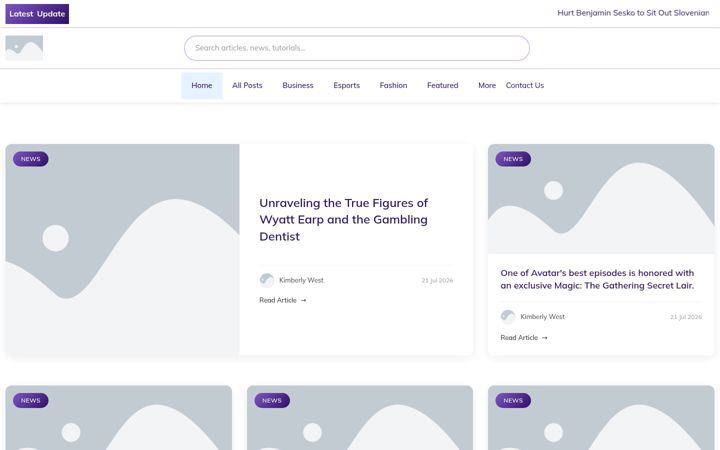Open the Esports category menu
Image resolution: width=720 pixels, height=450 pixels.
[x=347, y=85]
